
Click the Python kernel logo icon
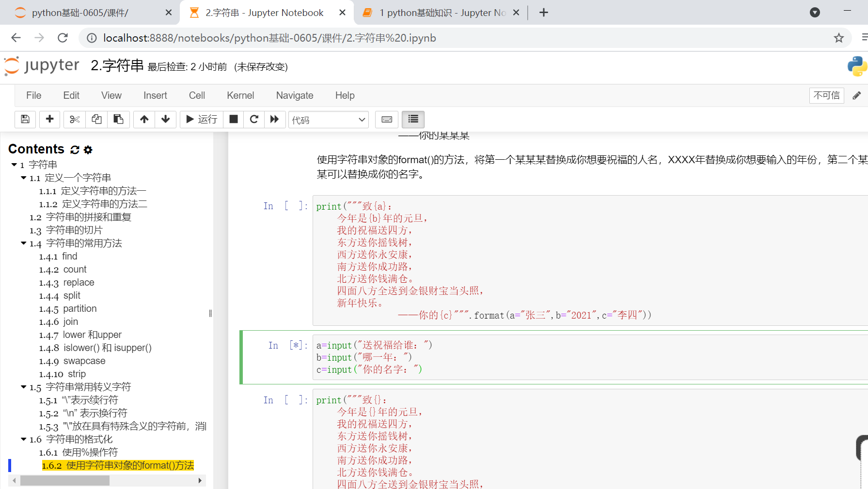(x=857, y=66)
